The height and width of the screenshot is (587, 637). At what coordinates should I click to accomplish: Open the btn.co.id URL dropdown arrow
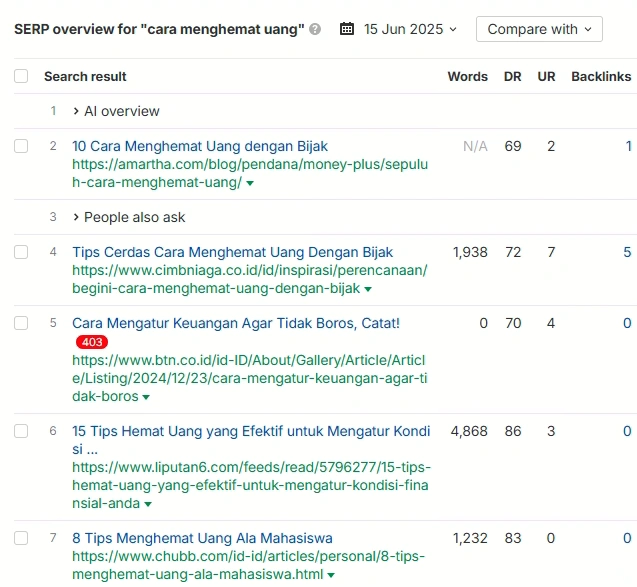click(146, 397)
